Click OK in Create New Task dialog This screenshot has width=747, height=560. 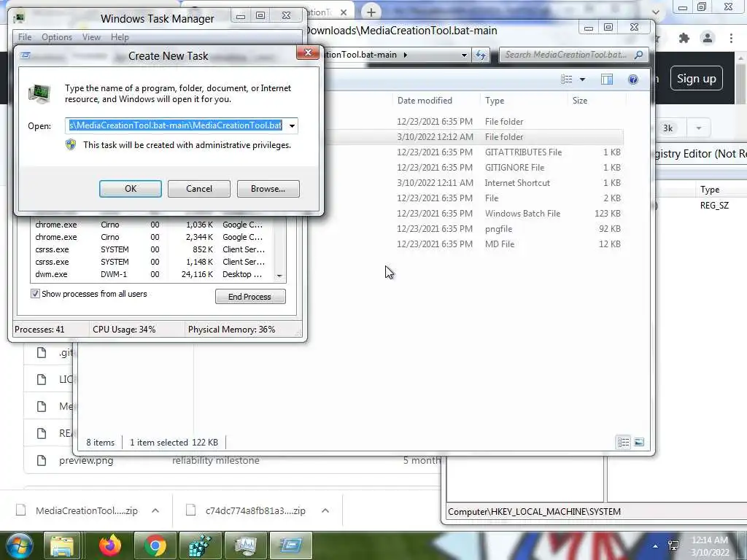click(x=131, y=189)
